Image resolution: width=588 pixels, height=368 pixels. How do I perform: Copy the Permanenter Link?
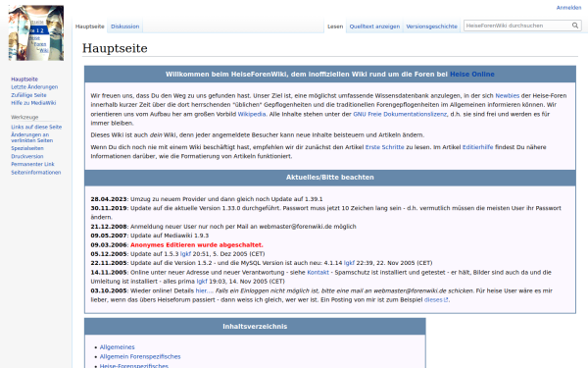point(32,164)
